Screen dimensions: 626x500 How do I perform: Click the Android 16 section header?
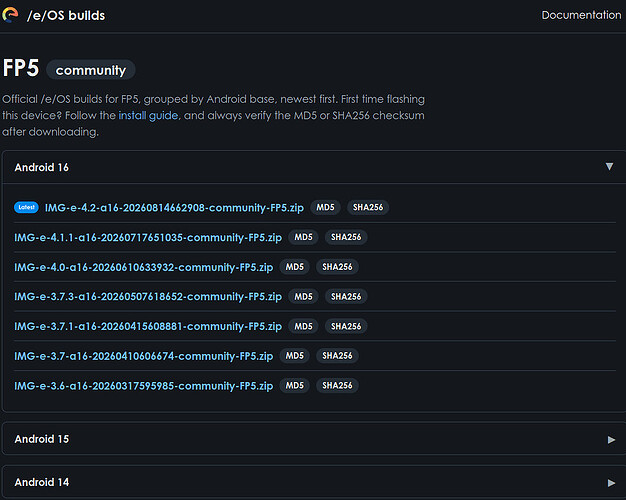(x=313, y=167)
